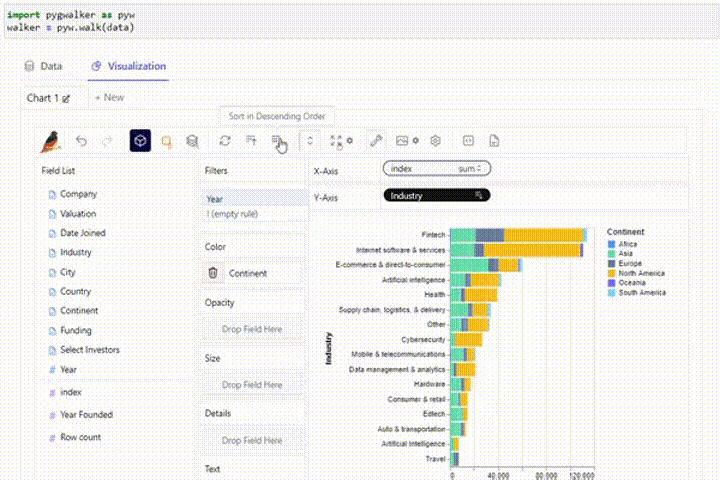Image resolution: width=720 pixels, height=480 pixels.
Task: Click Oceania legend color swatch
Action: (x=611, y=283)
